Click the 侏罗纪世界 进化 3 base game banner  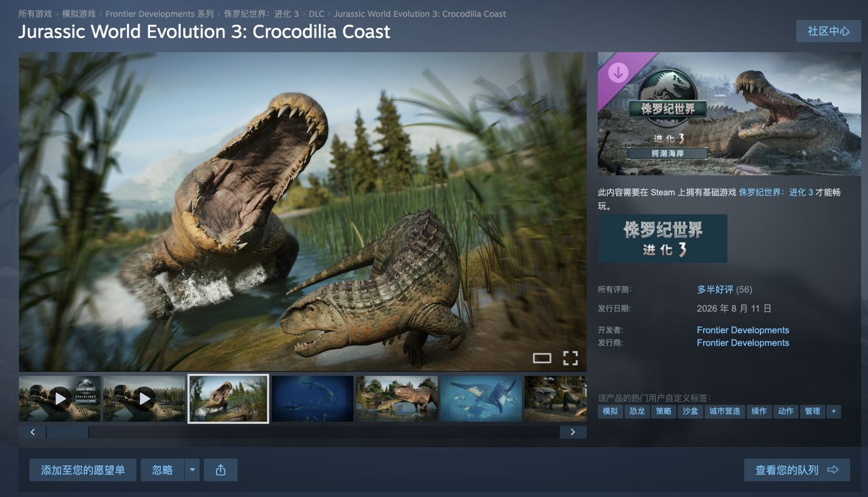pos(662,238)
